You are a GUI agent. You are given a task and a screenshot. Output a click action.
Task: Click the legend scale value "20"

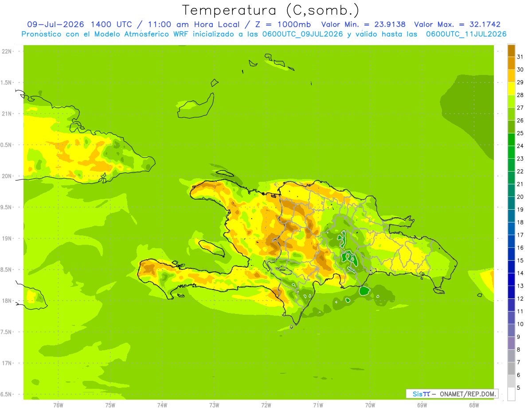coord(520,197)
